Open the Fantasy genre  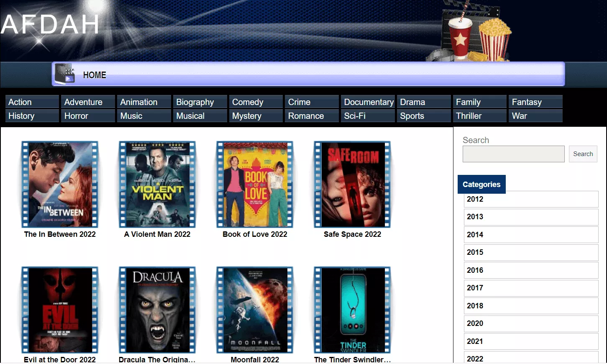coord(536,102)
